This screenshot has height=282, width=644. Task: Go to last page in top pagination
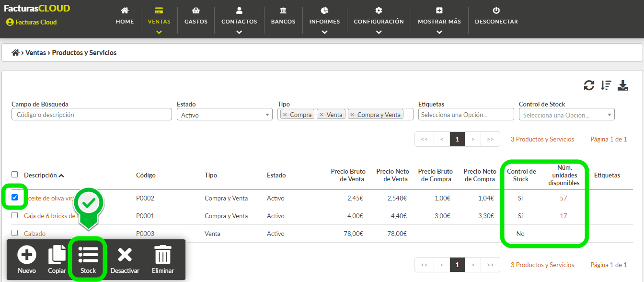coord(490,139)
